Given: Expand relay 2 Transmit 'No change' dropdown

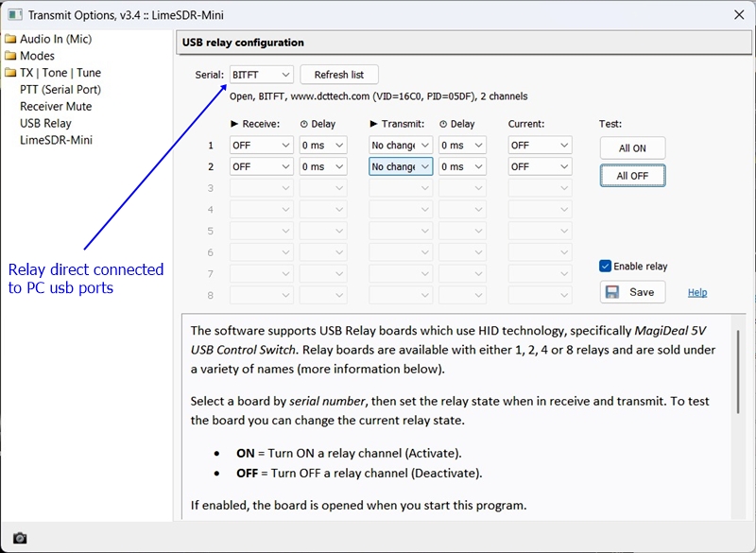Looking at the screenshot, I should (x=401, y=166).
